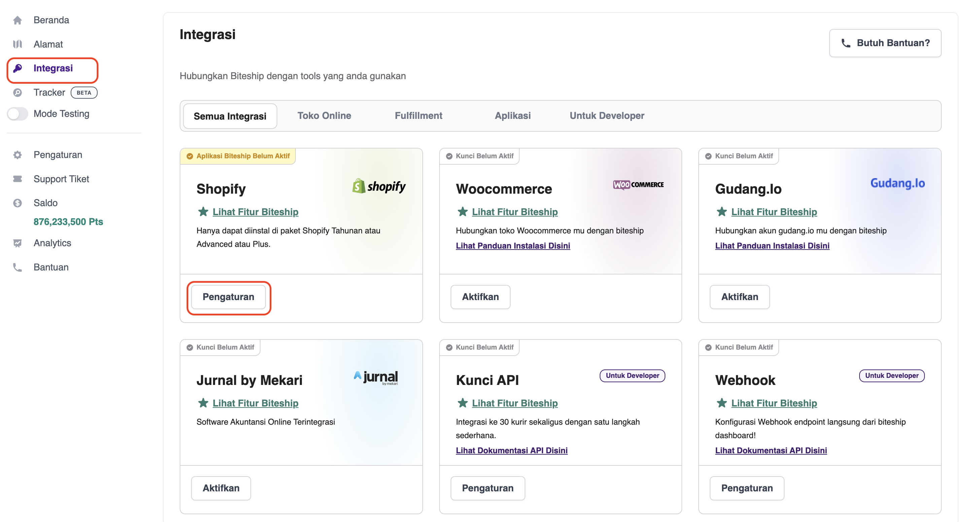Open Support Tiket in the sidebar
The width and height of the screenshot is (980, 522).
[61, 179]
